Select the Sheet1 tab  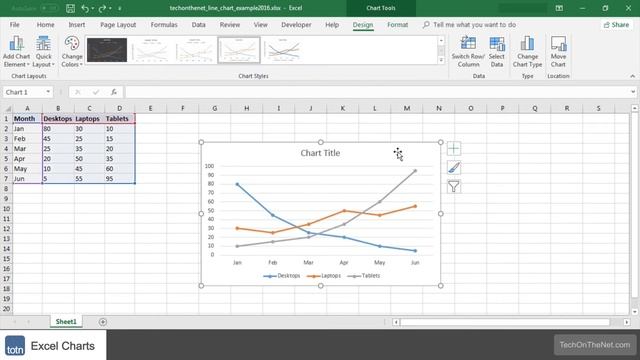66,322
